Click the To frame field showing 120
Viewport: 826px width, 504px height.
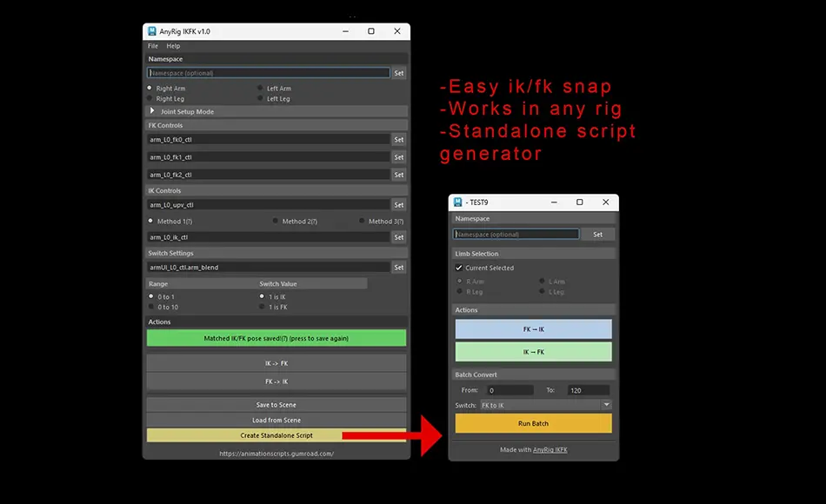(x=588, y=390)
